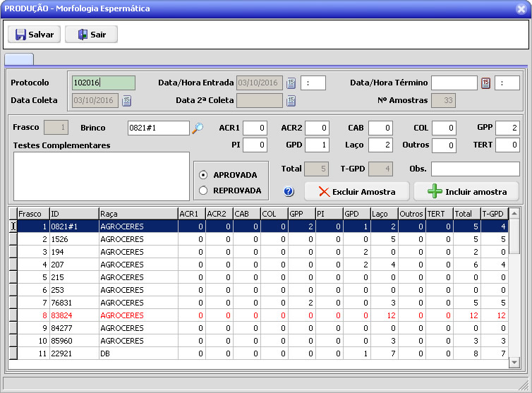Edit the PI value field
532x393 pixels.
pos(255,145)
